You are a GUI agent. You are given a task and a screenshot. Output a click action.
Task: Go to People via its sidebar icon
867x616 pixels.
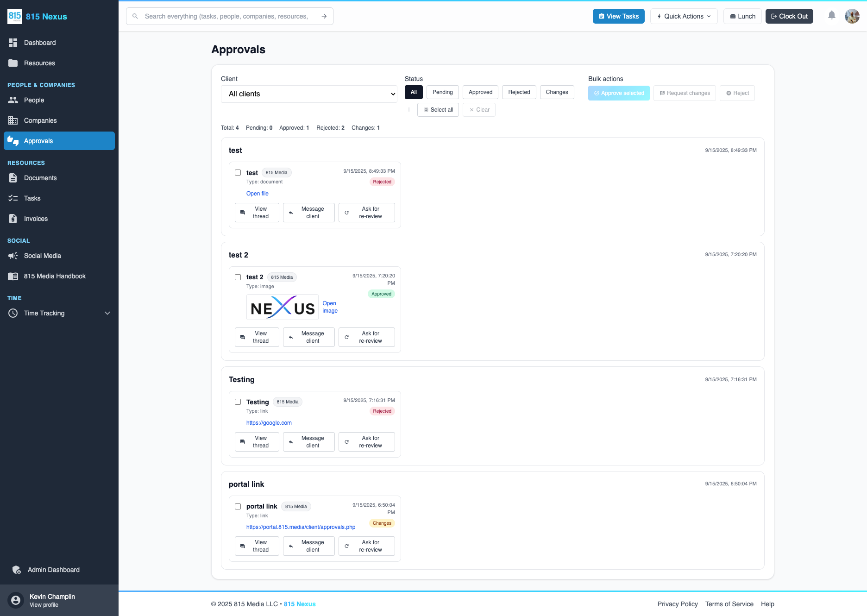point(13,100)
